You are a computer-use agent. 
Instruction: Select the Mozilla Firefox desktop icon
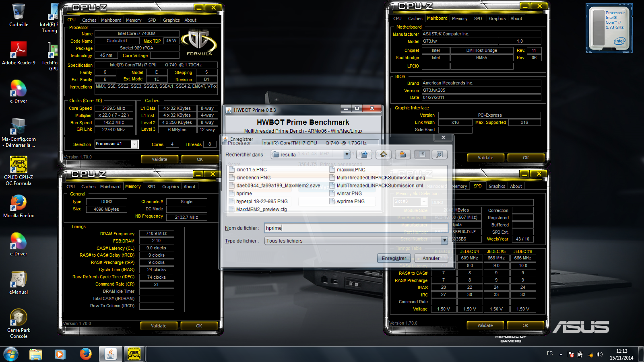tap(19, 206)
